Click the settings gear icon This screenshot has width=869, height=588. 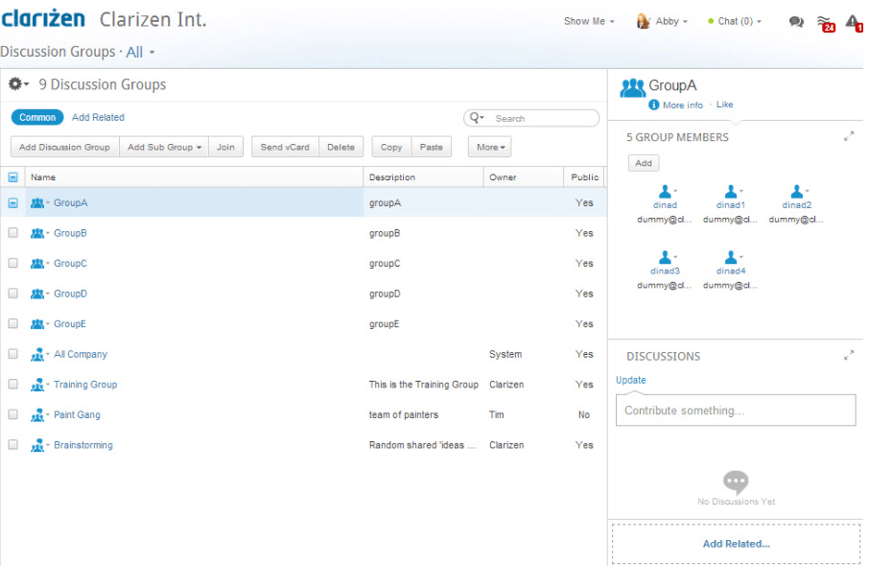pos(16,84)
